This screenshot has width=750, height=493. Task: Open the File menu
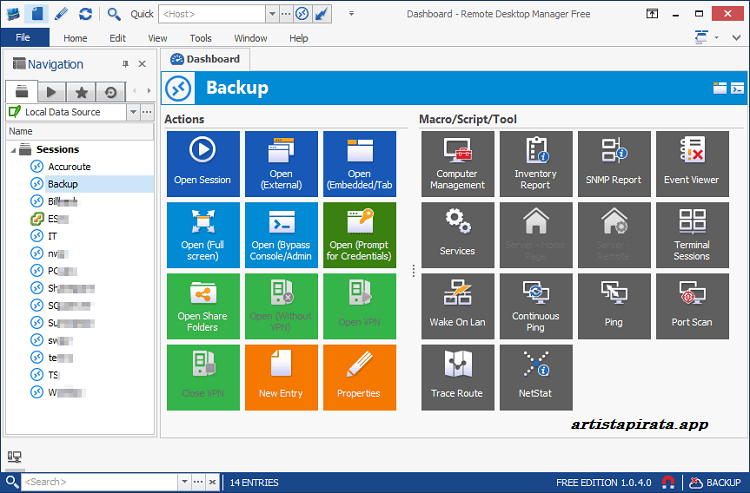pyautogui.click(x=23, y=37)
